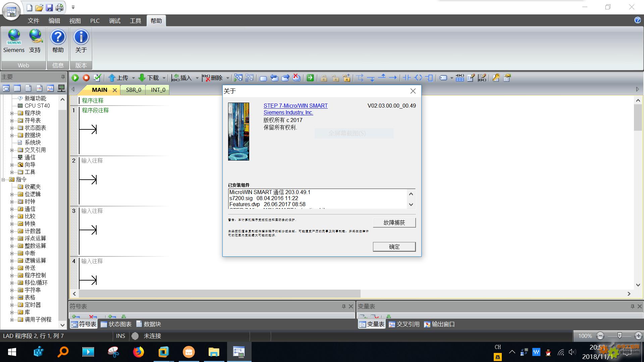Switch to the 输出窗口 bottom tab

coord(439,324)
